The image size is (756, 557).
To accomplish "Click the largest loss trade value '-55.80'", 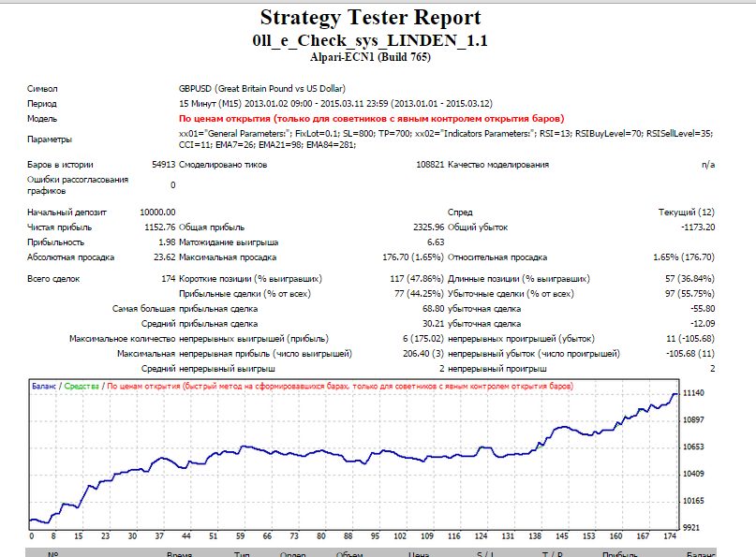I will [x=703, y=308].
